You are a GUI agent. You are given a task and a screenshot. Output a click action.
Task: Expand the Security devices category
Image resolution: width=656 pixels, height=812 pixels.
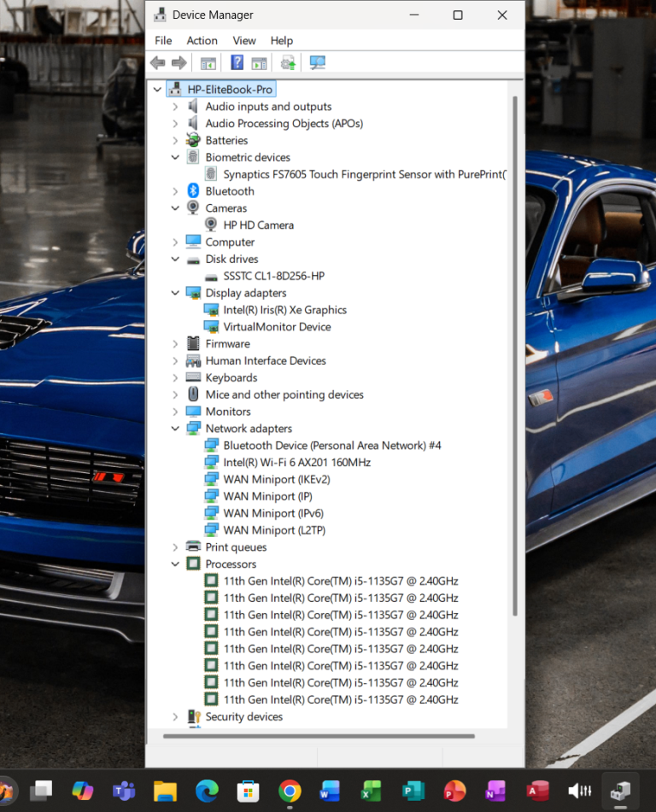pyautogui.click(x=175, y=717)
